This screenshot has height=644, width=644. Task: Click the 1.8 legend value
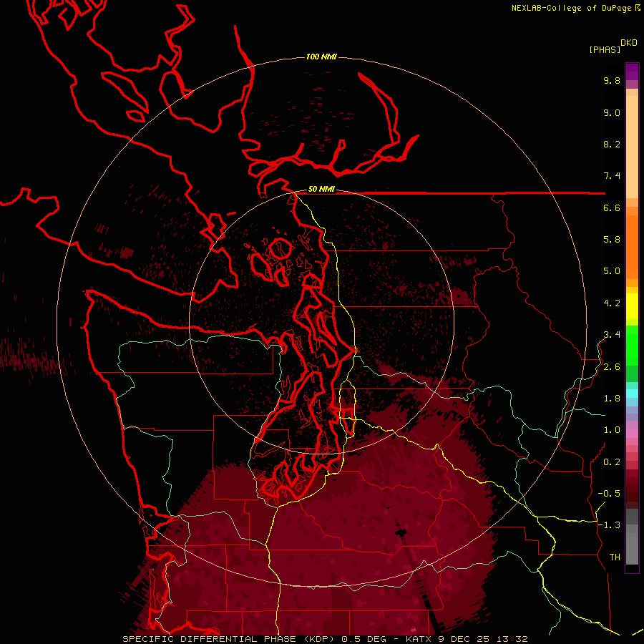point(612,399)
